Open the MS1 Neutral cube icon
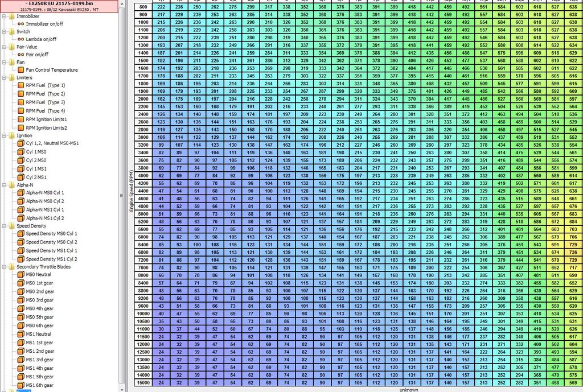Screen dimensions: 583x392 pos(21,334)
